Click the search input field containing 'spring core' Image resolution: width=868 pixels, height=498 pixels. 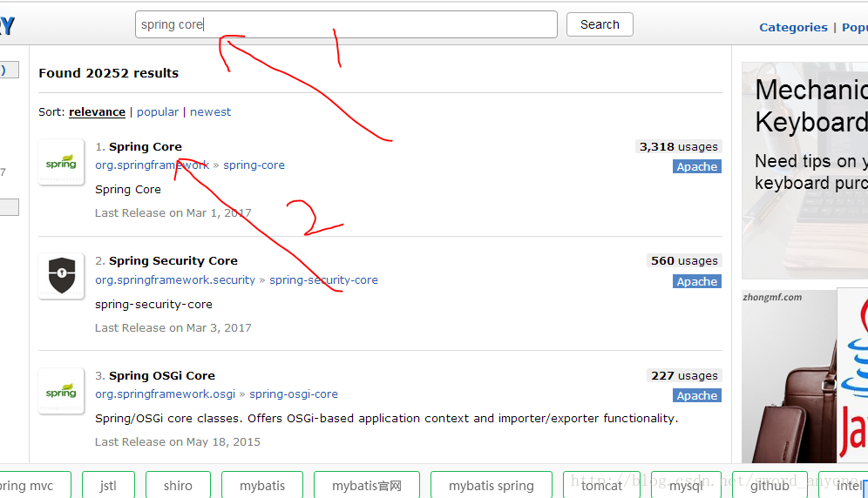(x=346, y=24)
